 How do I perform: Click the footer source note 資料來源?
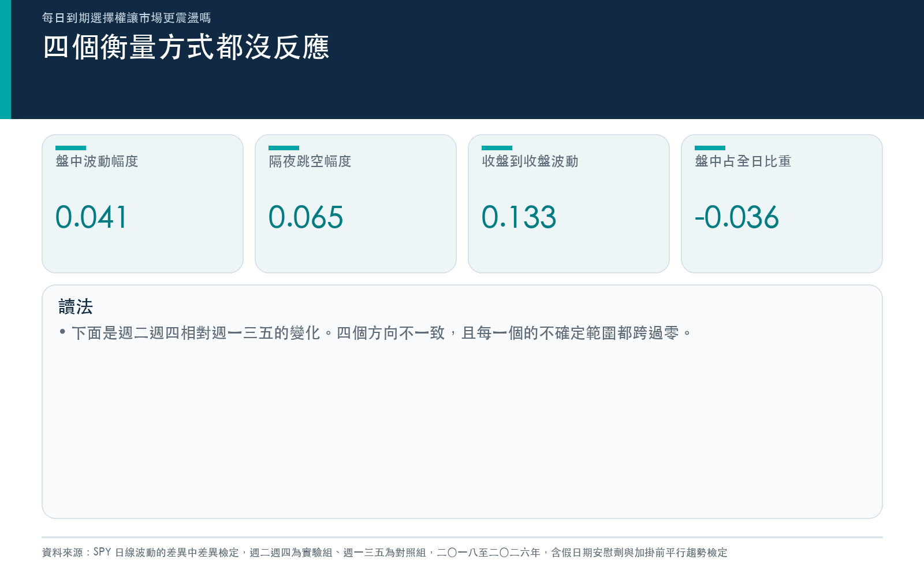point(385,553)
